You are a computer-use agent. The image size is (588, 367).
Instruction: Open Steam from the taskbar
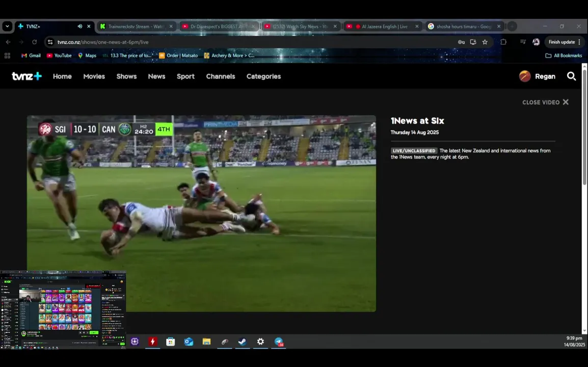click(x=243, y=342)
